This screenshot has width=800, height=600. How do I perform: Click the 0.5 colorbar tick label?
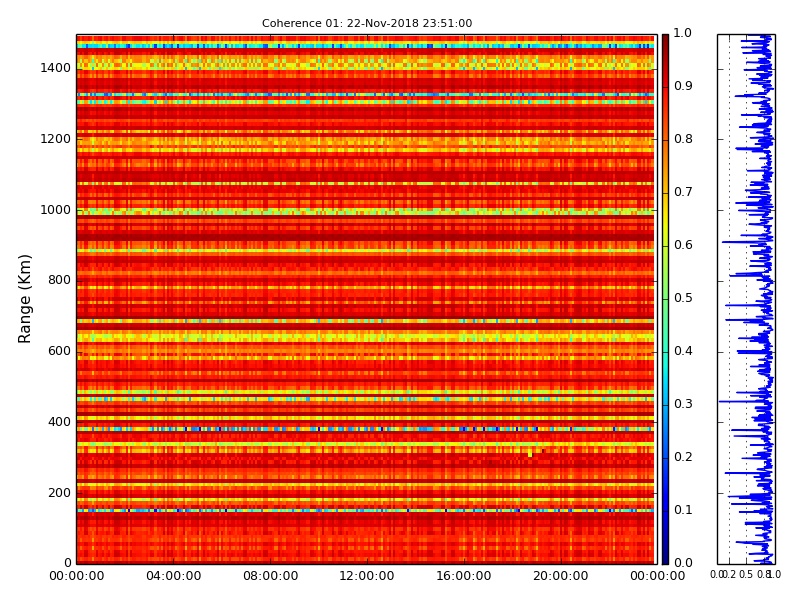click(x=683, y=298)
